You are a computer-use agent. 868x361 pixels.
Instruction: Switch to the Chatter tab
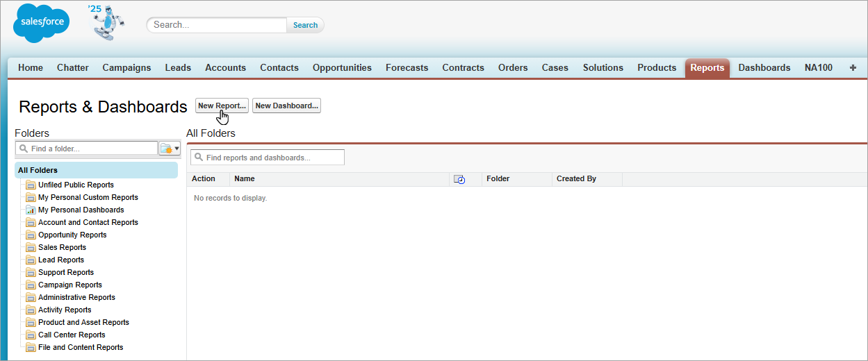pos(73,68)
